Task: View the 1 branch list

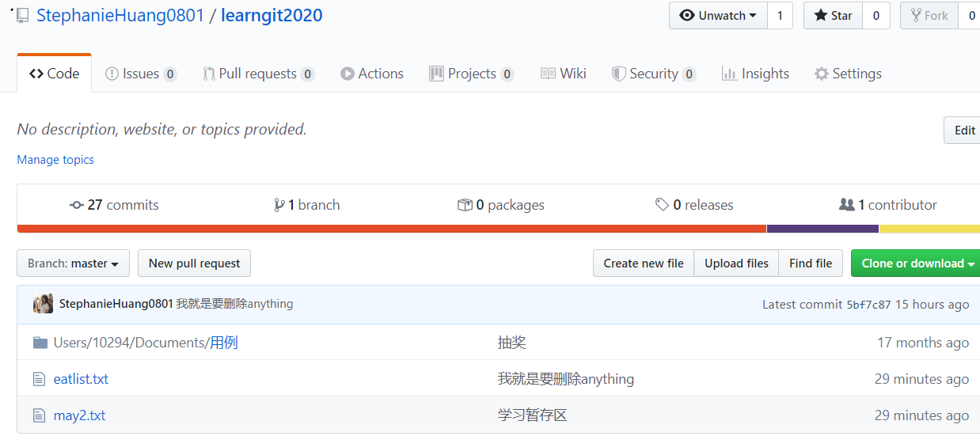Action: pos(306,205)
